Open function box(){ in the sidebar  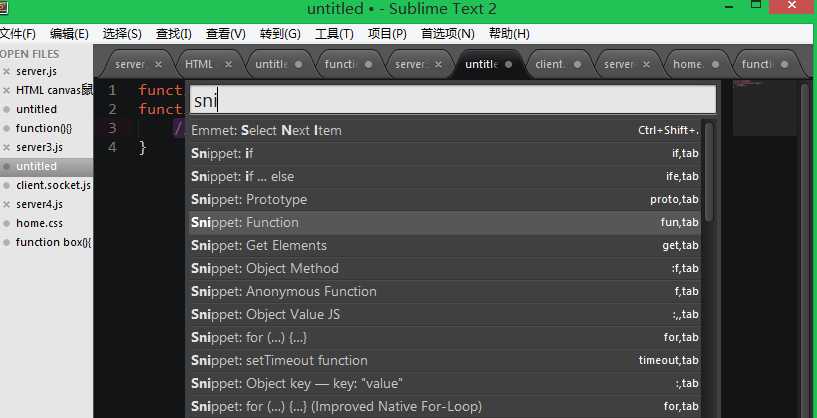[54, 242]
